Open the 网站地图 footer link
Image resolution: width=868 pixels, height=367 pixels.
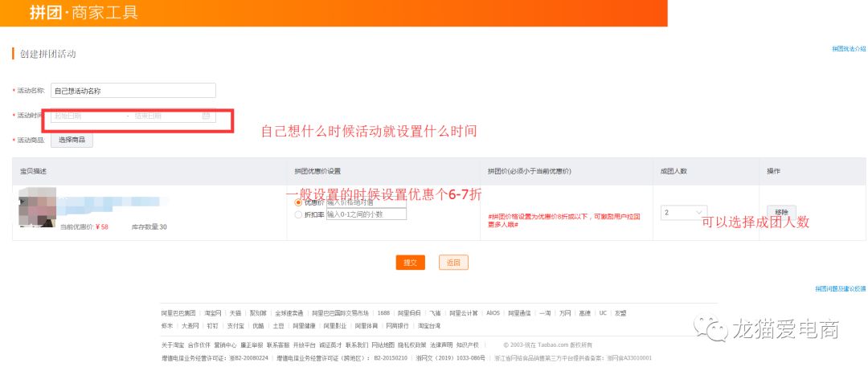383,345
